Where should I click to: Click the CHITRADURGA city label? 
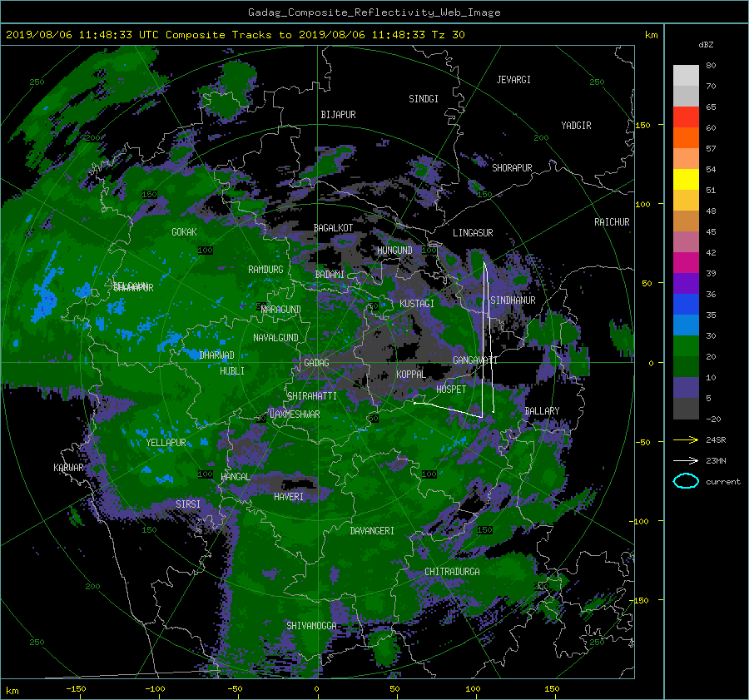tap(452, 572)
